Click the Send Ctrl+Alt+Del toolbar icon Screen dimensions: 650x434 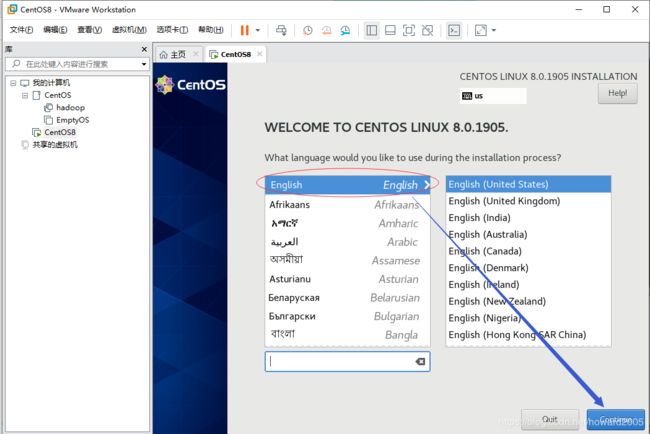(x=281, y=30)
